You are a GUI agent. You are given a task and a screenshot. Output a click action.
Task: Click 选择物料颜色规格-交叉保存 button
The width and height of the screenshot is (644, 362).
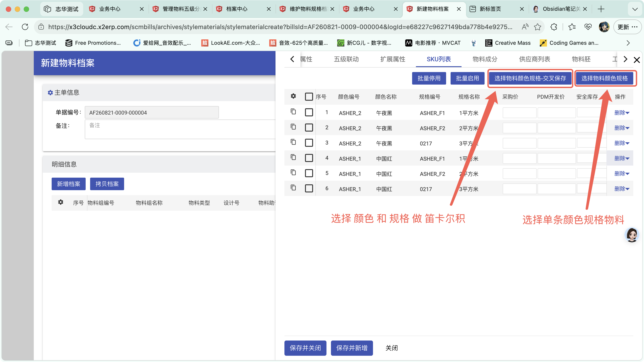click(530, 78)
